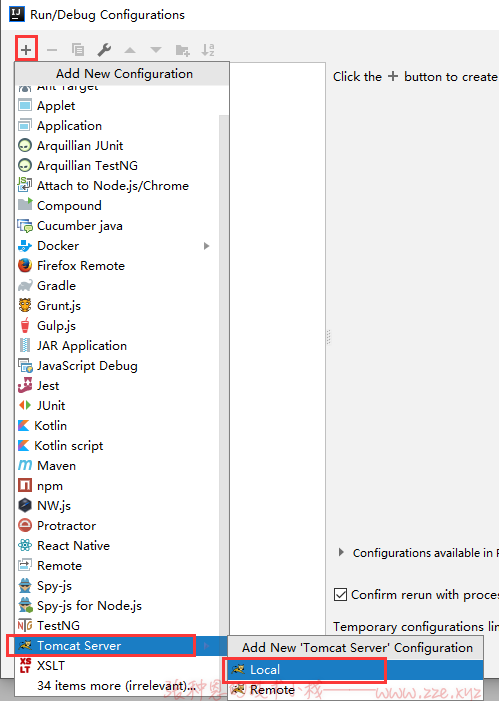Pick the Jest icon

[x=25, y=385]
